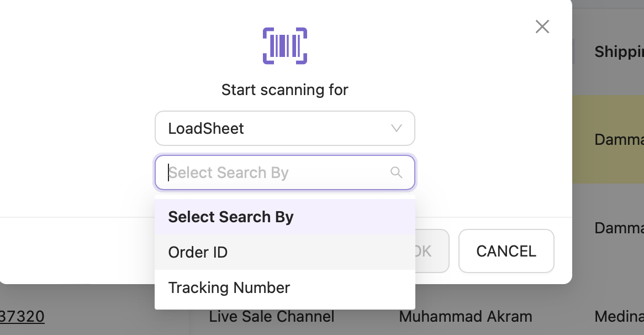The width and height of the screenshot is (644, 335).
Task: Select the highlighted Select Search By option
Action: click(285, 217)
